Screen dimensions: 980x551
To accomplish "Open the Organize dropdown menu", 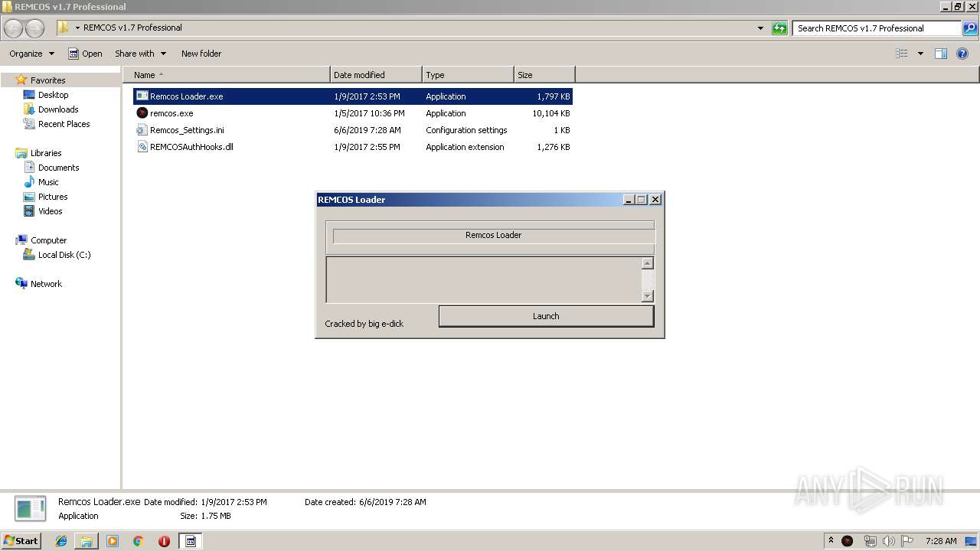I will tap(32, 54).
